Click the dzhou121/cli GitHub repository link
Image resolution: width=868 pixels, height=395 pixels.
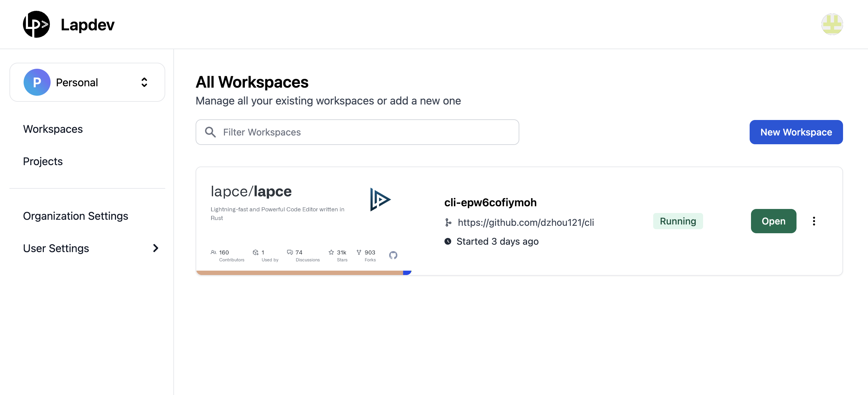point(525,222)
